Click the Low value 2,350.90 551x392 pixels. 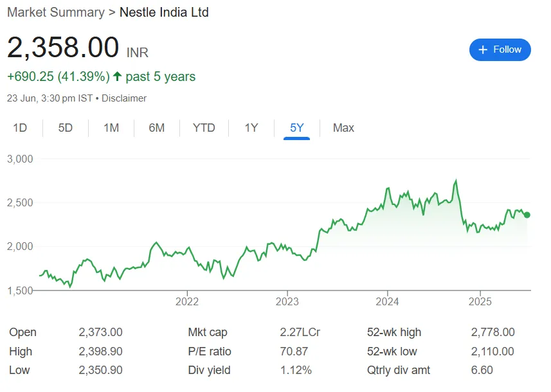(100, 370)
